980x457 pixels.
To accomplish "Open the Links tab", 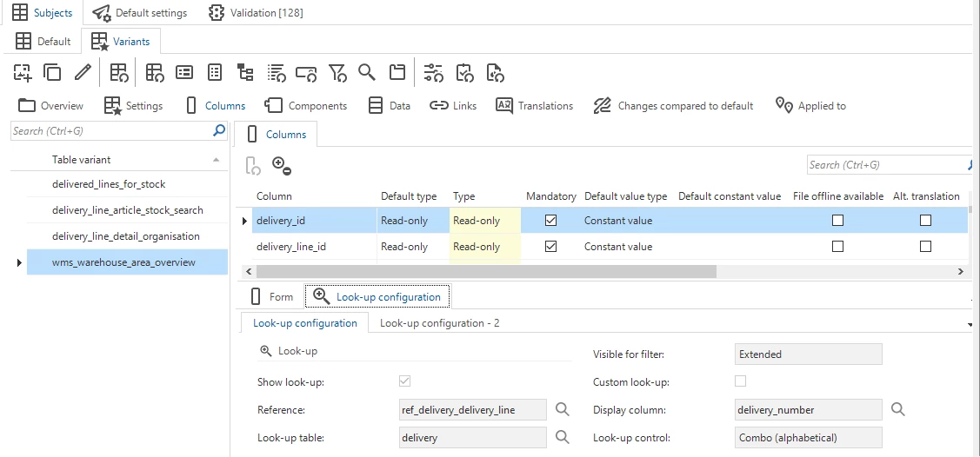I will point(453,105).
